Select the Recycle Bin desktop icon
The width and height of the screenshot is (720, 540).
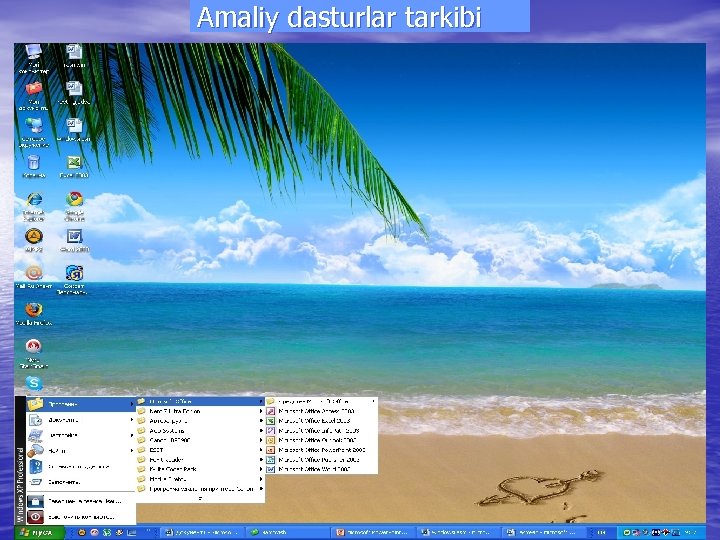(x=34, y=166)
